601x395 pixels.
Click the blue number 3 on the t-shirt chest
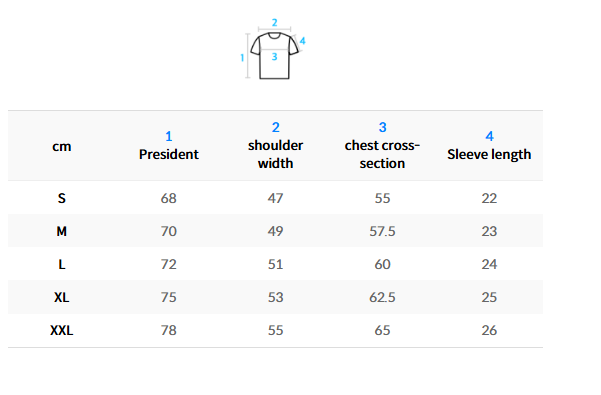274,57
